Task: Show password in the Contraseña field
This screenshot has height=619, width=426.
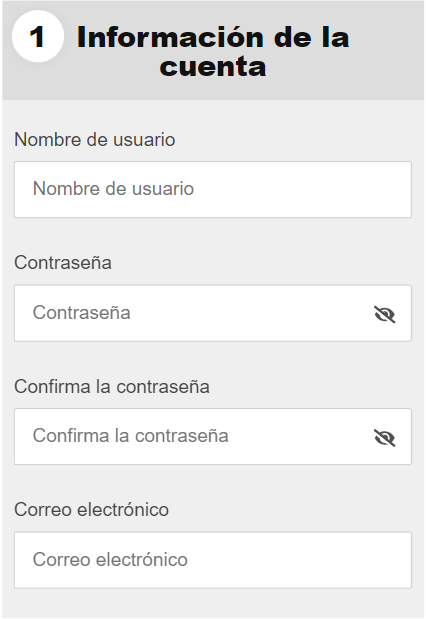Action: [385, 315]
